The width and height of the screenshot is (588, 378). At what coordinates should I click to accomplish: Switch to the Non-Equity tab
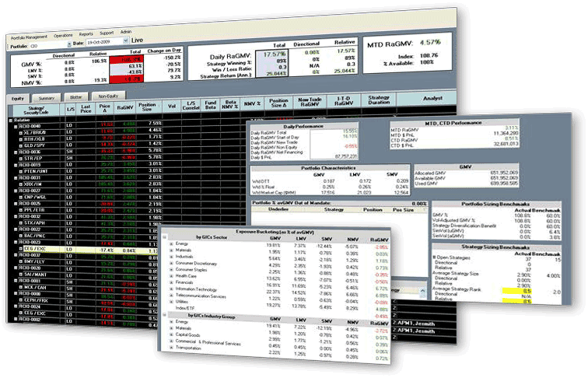coord(108,96)
